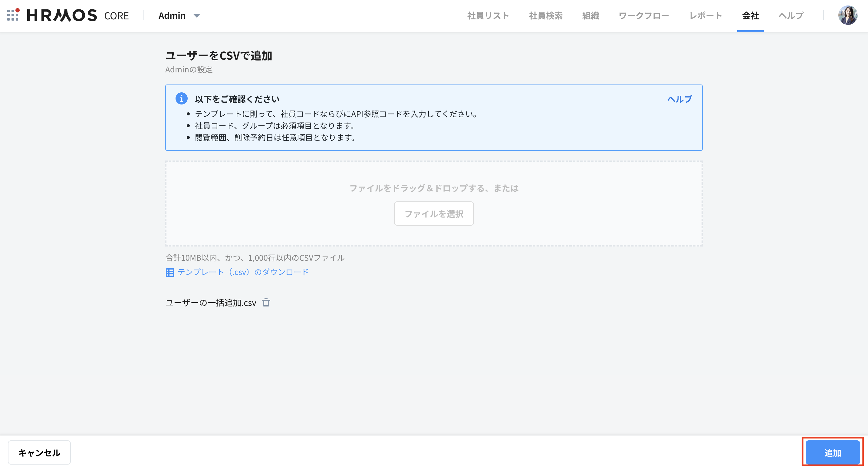Image resolution: width=868 pixels, height=467 pixels.
Task: Open ヘルプ from the top navigation
Action: (x=791, y=15)
